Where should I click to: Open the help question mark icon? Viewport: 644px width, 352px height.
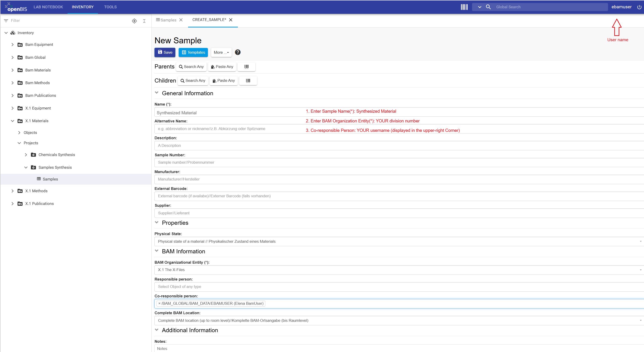(238, 52)
